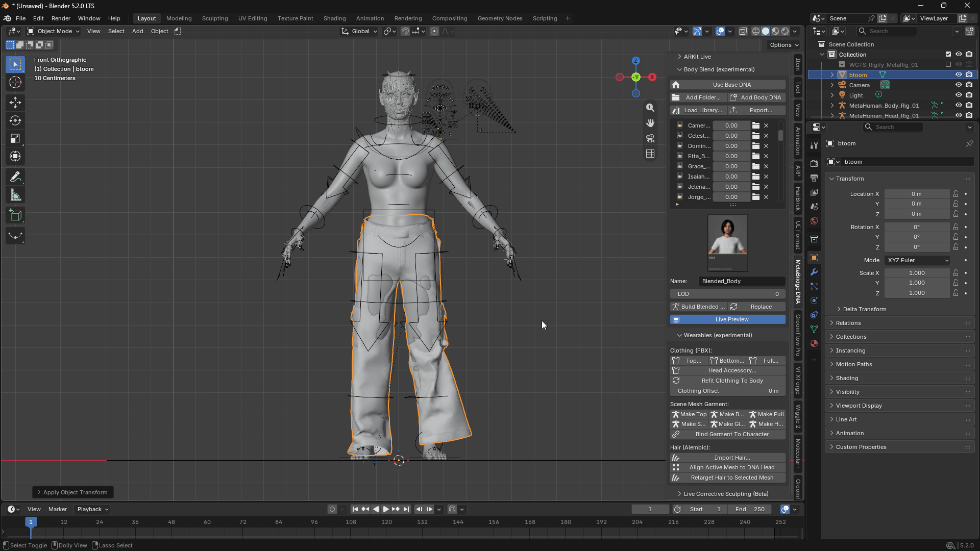Pick the Annotate tool
The image size is (980, 551).
point(15,177)
